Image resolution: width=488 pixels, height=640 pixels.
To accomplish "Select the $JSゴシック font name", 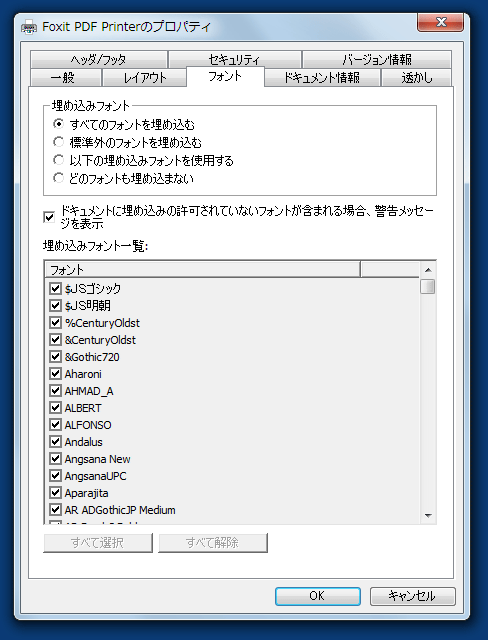I will [93, 289].
